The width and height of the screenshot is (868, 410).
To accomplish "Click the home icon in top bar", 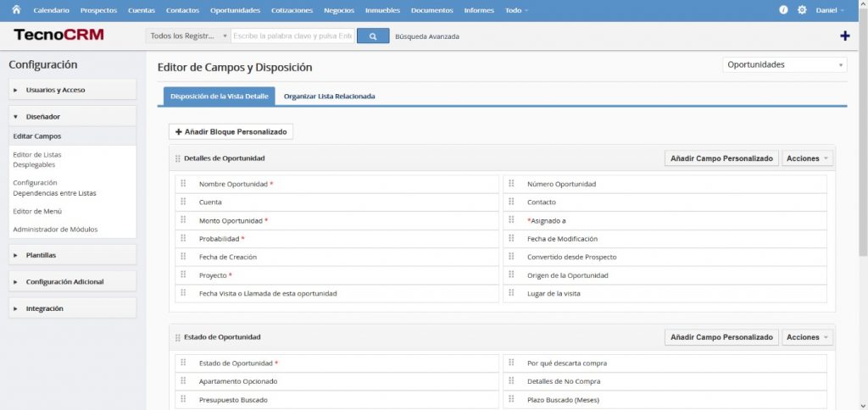I will [15, 10].
